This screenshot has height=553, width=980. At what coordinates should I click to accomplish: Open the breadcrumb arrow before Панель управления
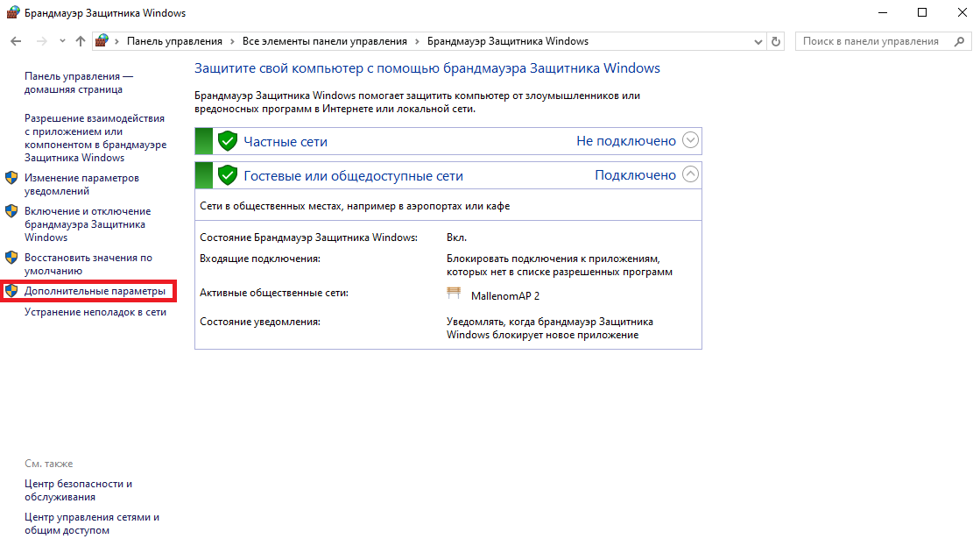116,41
